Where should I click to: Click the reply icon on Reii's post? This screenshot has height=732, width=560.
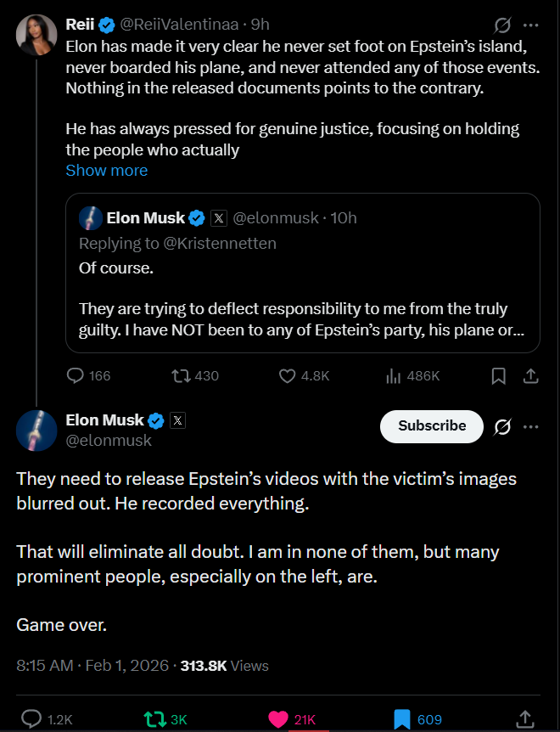pos(76,375)
